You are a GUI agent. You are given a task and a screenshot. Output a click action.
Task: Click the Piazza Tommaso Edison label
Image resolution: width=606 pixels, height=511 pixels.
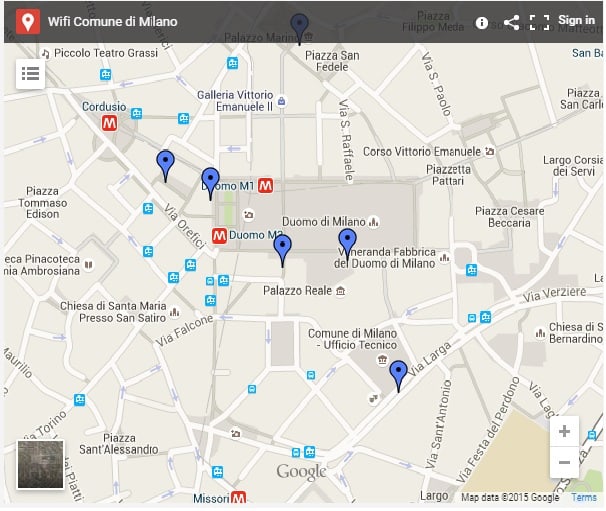tap(43, 203)
